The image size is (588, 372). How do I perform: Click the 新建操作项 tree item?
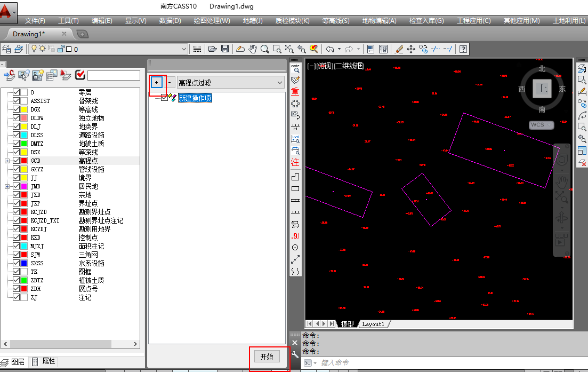point(195,98)
